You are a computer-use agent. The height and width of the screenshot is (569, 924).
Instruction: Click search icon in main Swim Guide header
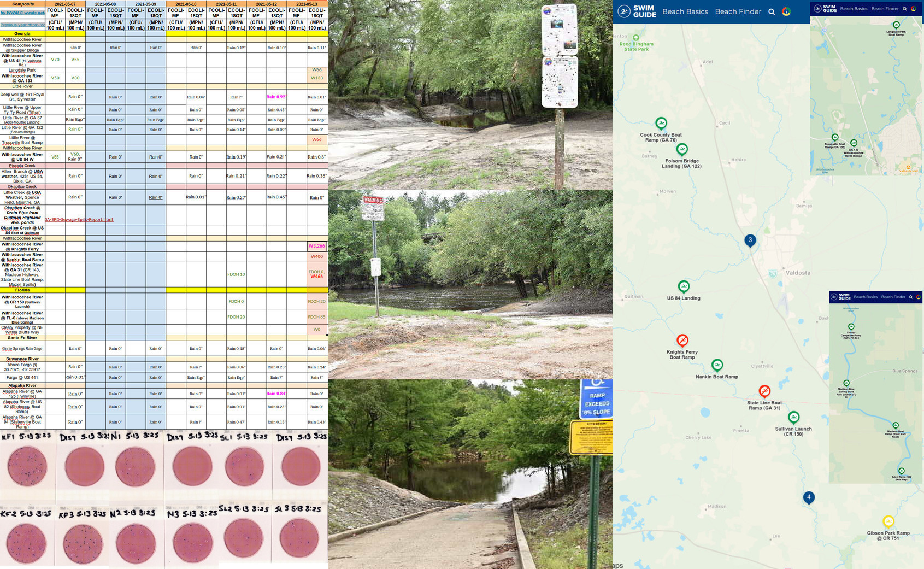(x=772, y=11)
